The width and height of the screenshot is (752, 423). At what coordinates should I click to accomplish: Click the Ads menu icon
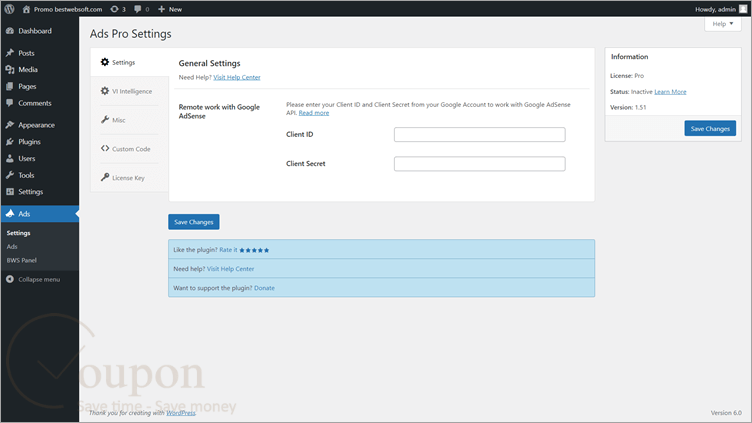coord(10,213)
